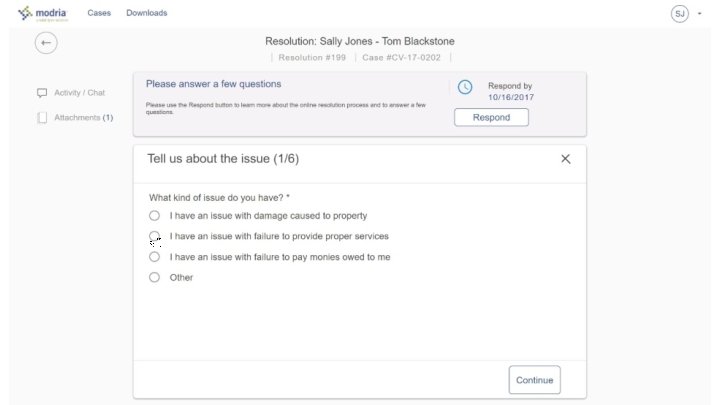The image size is (720, 405).
Task: Open the Downloads menu
Action: point(147,13)
